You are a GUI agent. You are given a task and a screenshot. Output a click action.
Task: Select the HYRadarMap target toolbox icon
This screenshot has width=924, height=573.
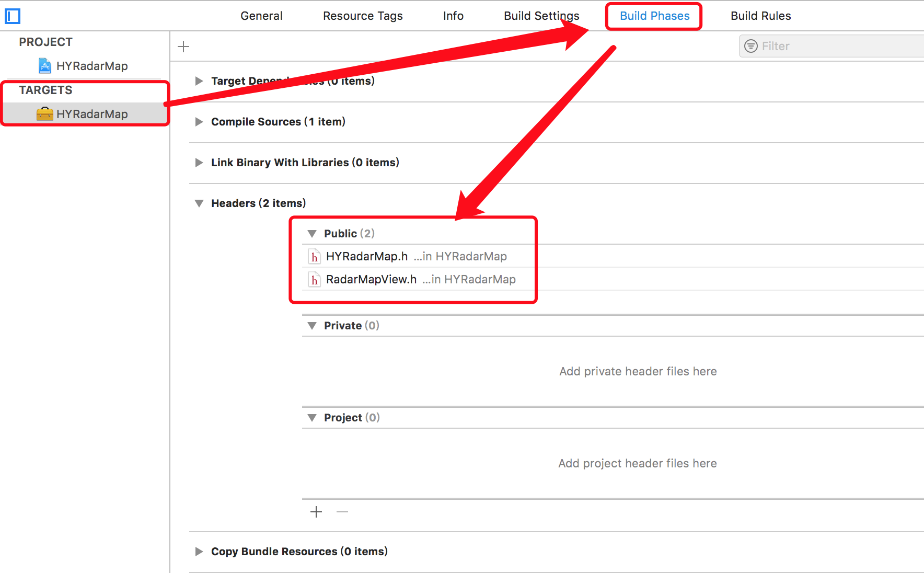coord(45,113)
